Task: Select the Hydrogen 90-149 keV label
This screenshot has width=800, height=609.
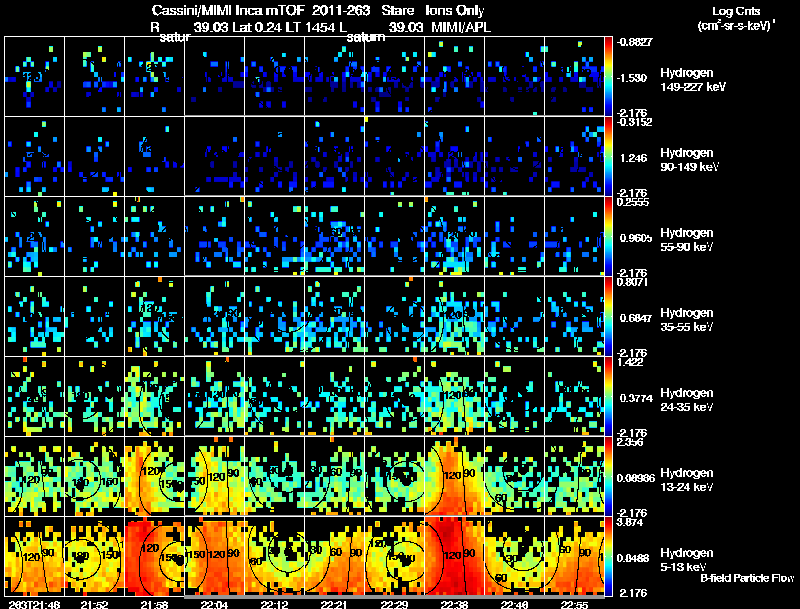Action: (691, 159)
